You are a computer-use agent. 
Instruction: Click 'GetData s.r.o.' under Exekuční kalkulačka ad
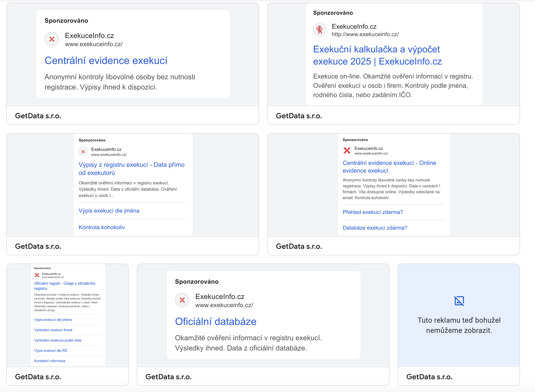[x=299, y=116]
